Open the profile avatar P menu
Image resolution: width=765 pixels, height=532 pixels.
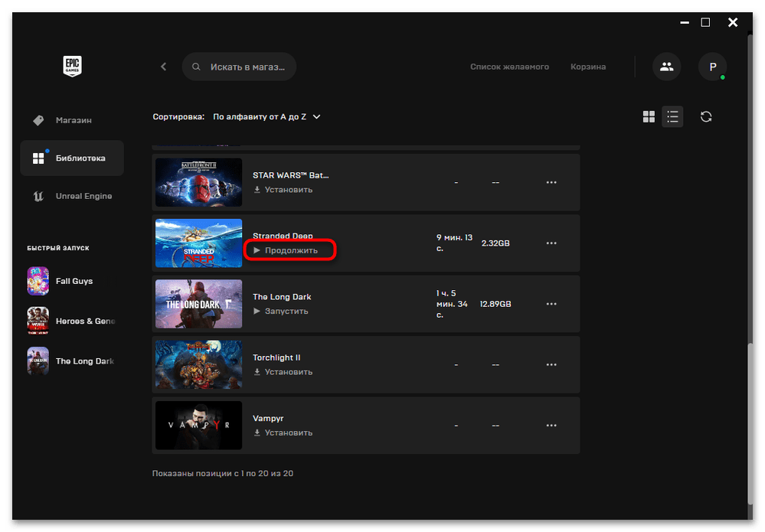pos(712,67)
